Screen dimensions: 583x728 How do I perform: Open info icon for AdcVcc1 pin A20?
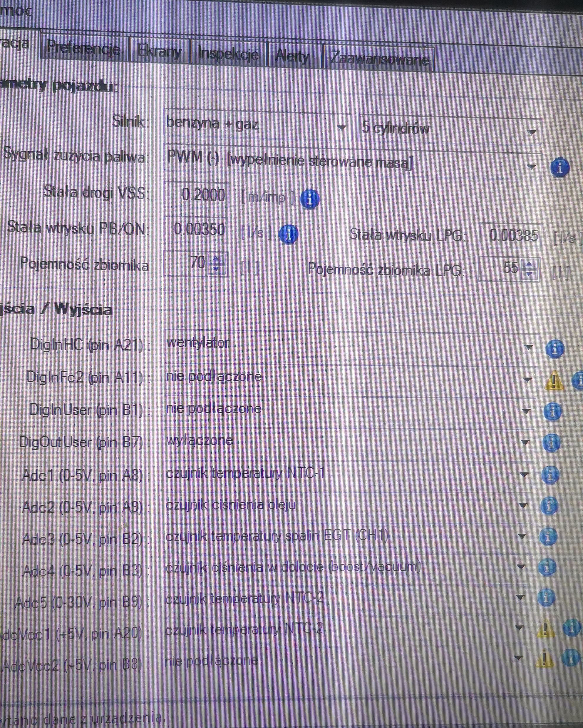(572, 628)
